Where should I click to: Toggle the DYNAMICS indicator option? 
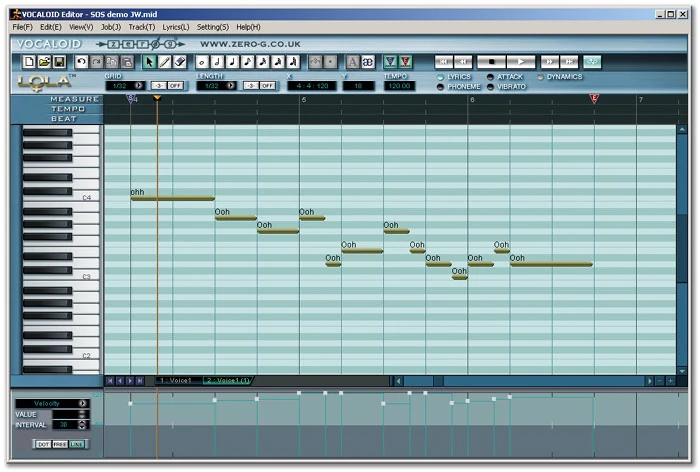point(540,77)
